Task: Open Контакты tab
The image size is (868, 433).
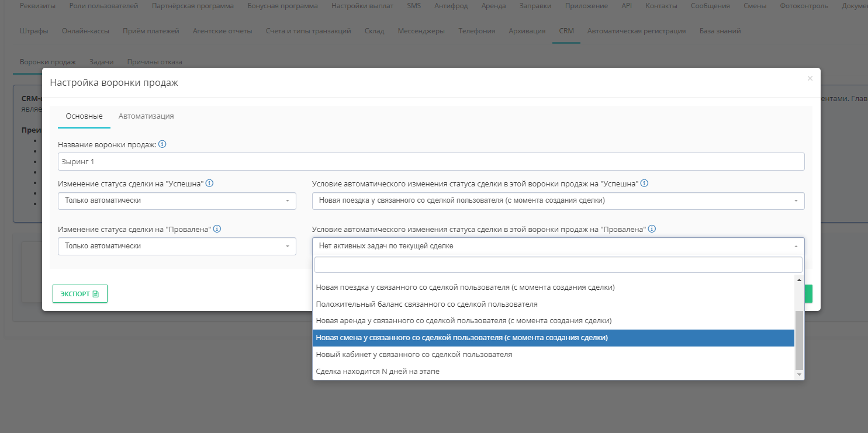Action: click(662, 6)
